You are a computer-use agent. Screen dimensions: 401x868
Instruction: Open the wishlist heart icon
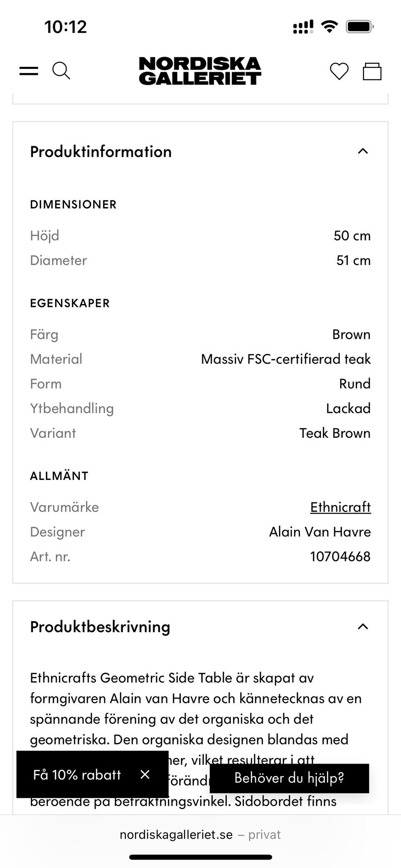(339, 71)
